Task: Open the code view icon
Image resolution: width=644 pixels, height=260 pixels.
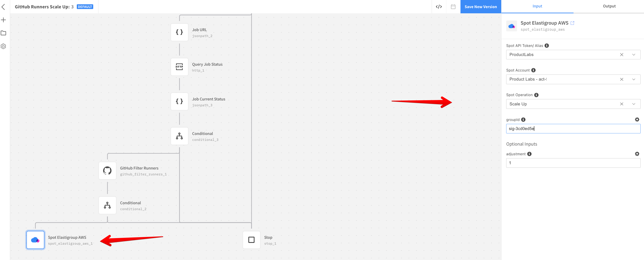Action: coord(439,7)
